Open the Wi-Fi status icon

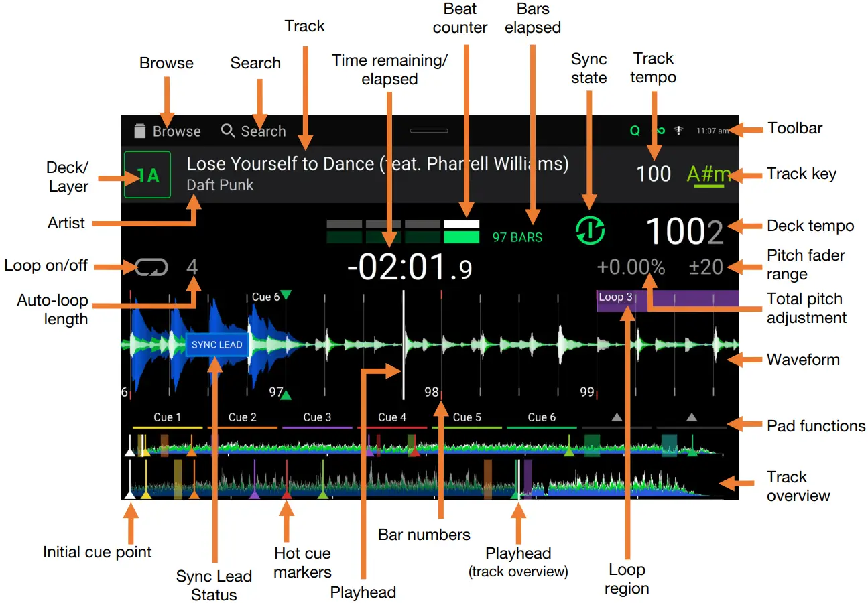pyautogui.click(x=678, y=131)
